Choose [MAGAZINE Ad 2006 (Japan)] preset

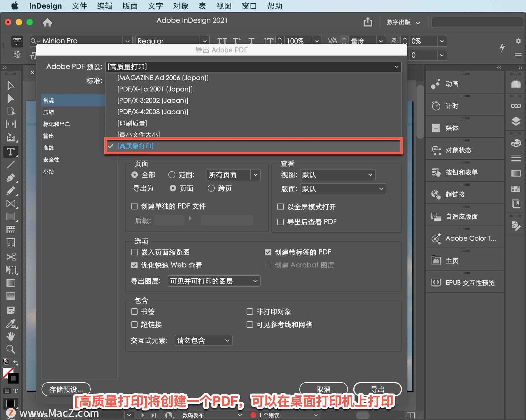[163, 78]
